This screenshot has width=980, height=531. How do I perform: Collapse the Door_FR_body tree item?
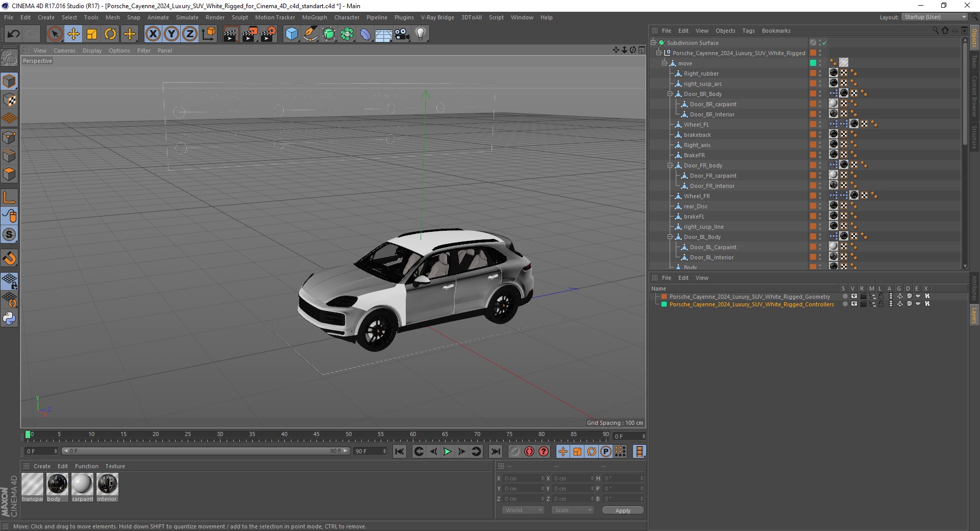(x=670, y=165)
